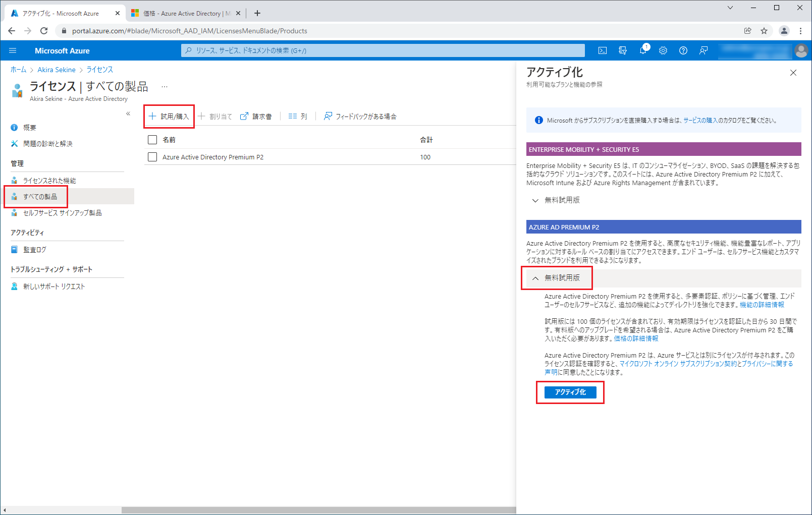The image size is (812, 515).
Task: Reload the page in the browser
Action: point(44,31)
